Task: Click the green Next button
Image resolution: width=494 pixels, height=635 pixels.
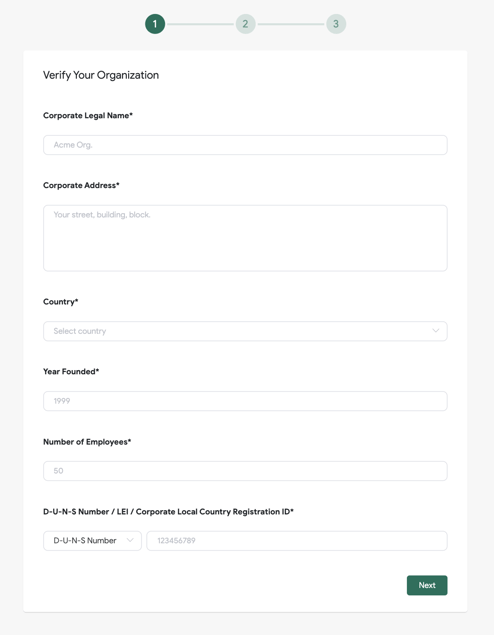Action: [427, 585]
